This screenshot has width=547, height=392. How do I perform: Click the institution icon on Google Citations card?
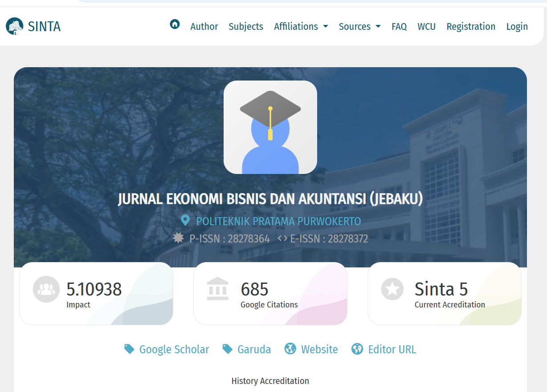(218, 289)
